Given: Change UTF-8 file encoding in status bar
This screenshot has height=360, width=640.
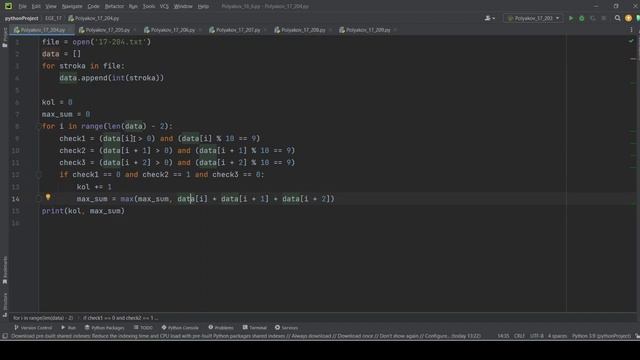Looking at the screenshot, I should pos(536,336).
